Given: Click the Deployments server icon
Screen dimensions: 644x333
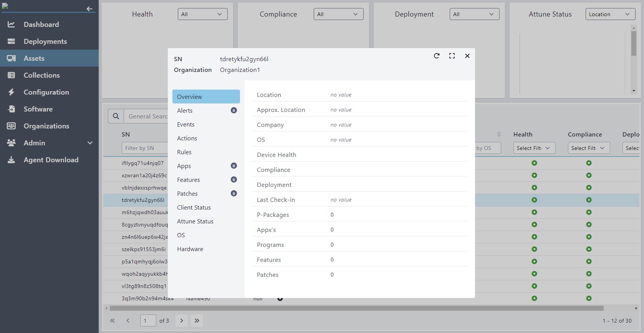Looking at the screenshot, I should click(12, 41).
